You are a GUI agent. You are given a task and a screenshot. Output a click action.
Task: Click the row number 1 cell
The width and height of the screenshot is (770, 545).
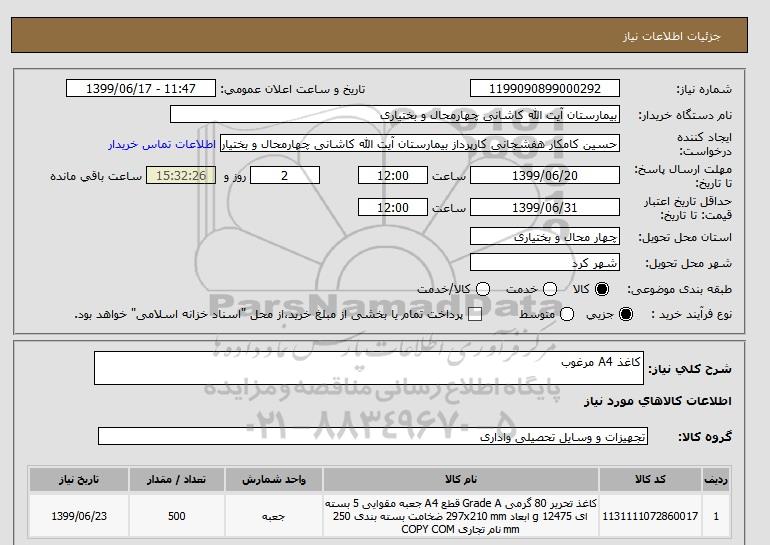click(716, 516)
